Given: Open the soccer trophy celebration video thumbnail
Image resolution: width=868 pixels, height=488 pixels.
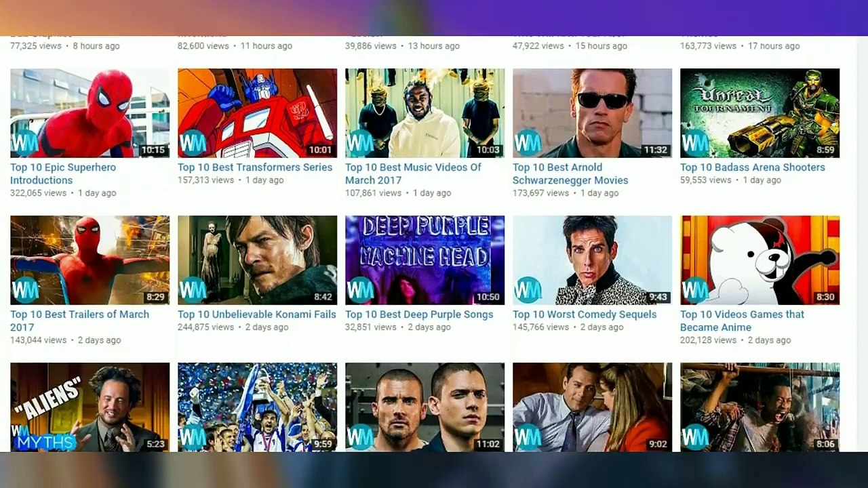Looking at the screenshot, I should (257, 407).
